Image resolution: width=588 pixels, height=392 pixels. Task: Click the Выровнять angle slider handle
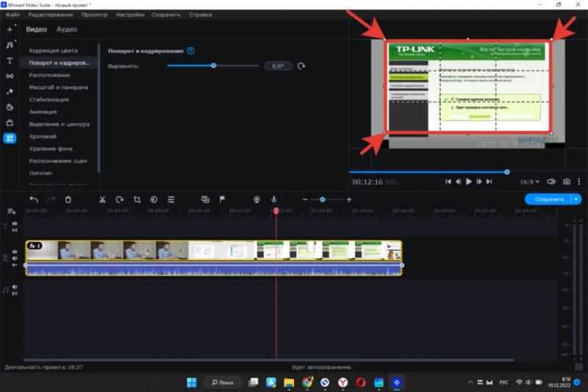click(213, 66)
